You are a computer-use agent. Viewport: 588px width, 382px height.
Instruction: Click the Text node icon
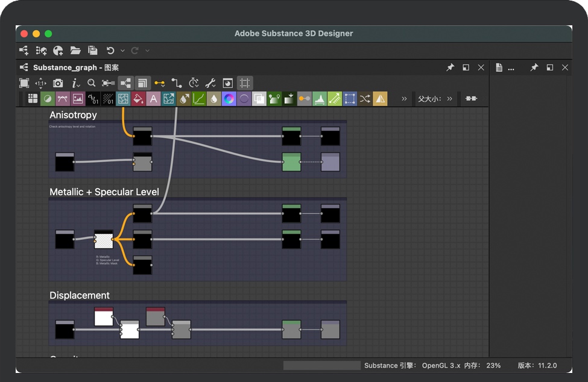pos(153,99)
